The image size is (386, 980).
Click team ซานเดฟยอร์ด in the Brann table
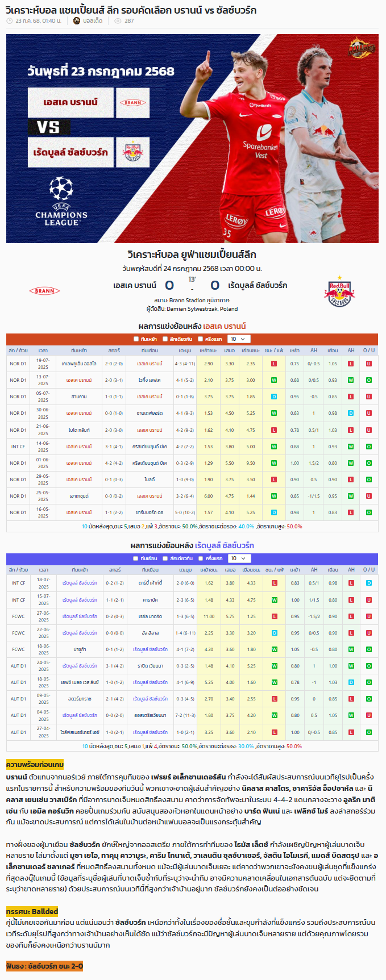pyautogui.click(x=150, y=413)
